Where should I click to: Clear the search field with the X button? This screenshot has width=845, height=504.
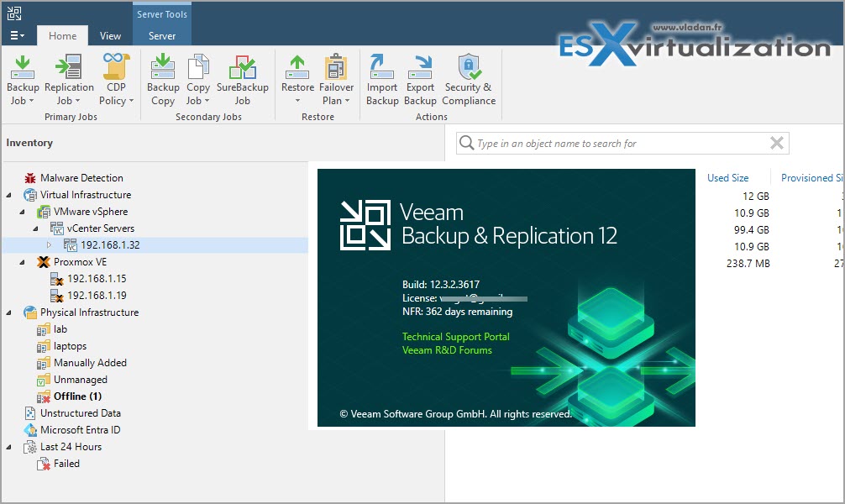(x=777, y=143)
